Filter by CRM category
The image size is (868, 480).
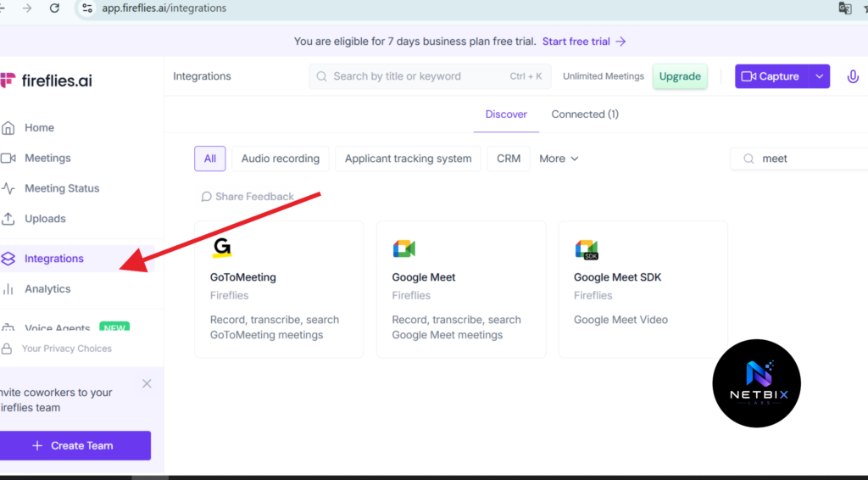click(x=509, y=159)
